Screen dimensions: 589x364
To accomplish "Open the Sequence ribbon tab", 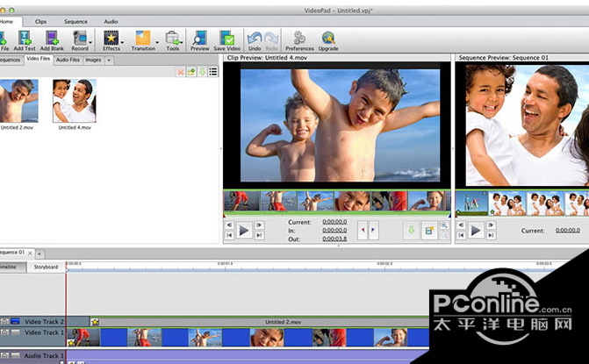I will coord(75,22).
